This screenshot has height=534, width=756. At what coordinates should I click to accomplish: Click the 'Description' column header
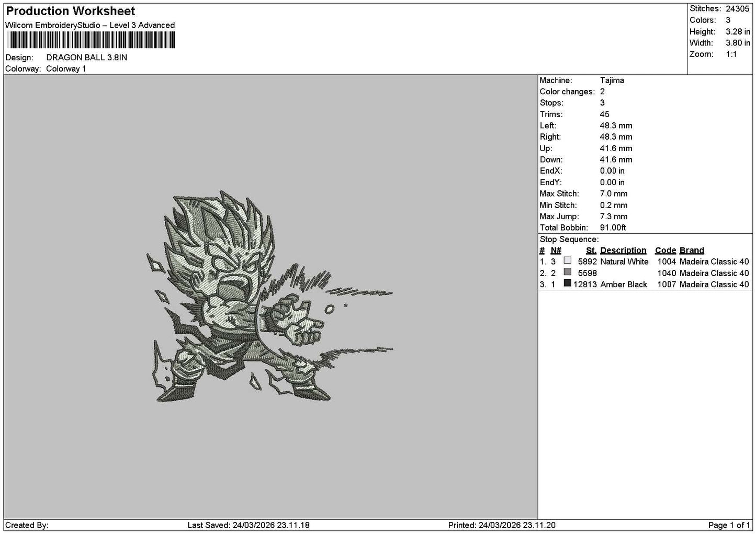pyautogui.click(x=623, y=251)
